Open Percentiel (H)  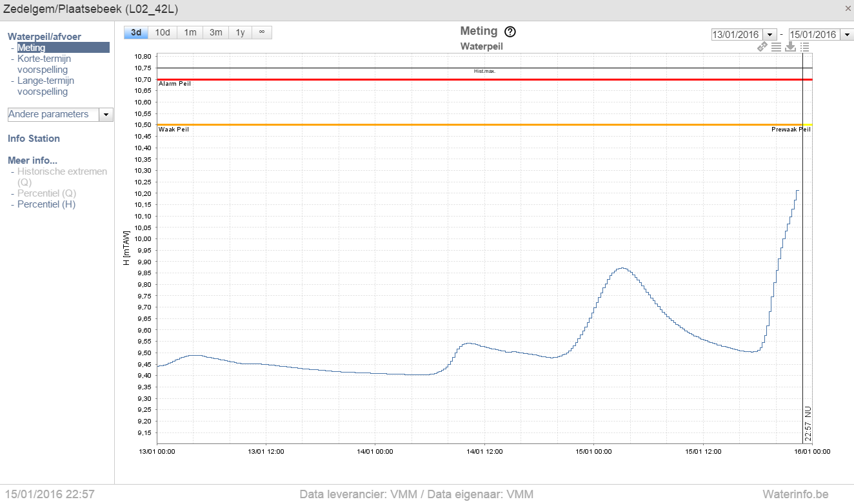[46, 204]
